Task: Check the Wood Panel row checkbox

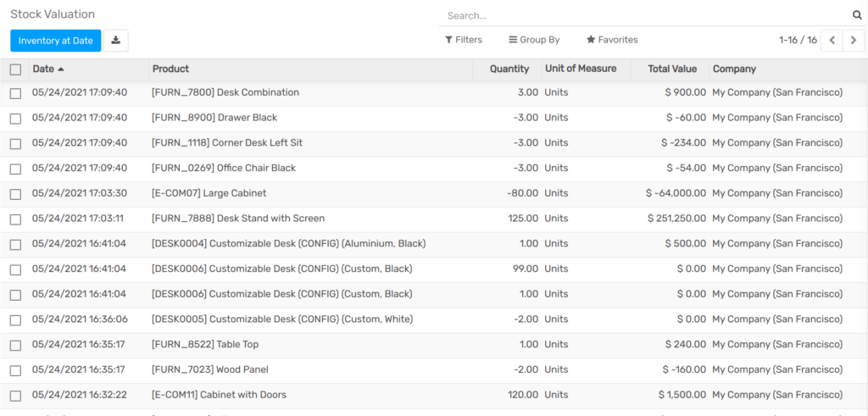Action: click(x=15, y=370)
